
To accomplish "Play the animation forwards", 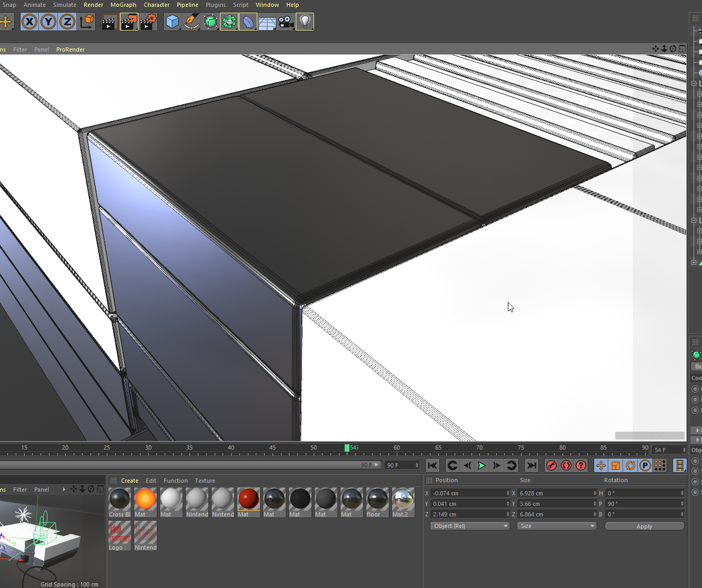I will (482, 465).
